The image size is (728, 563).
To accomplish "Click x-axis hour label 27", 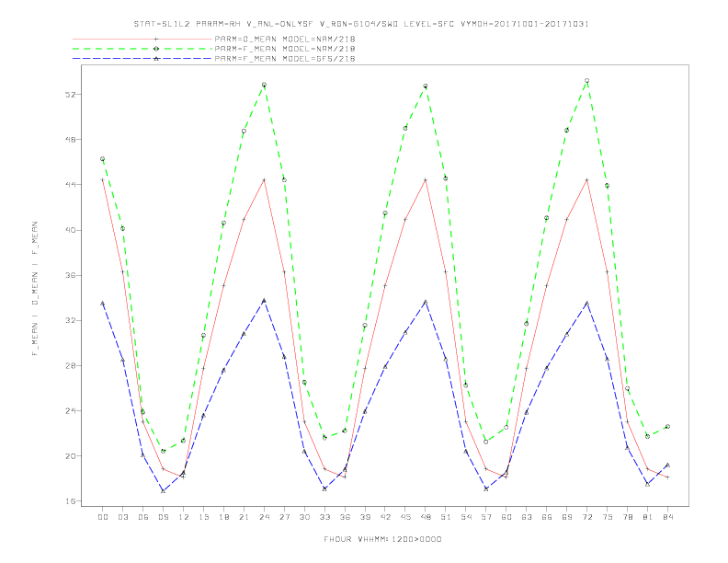I will click(284, 517).
